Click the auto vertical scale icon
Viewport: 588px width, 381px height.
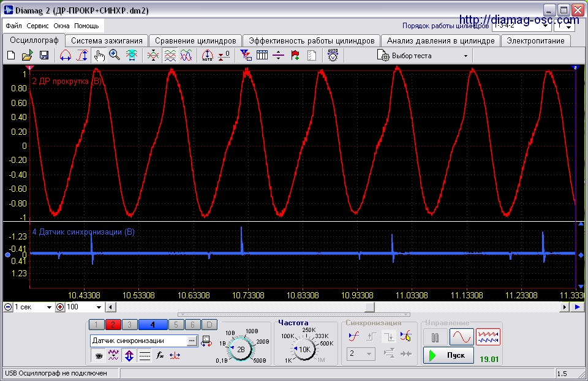[x=208, y=56]
